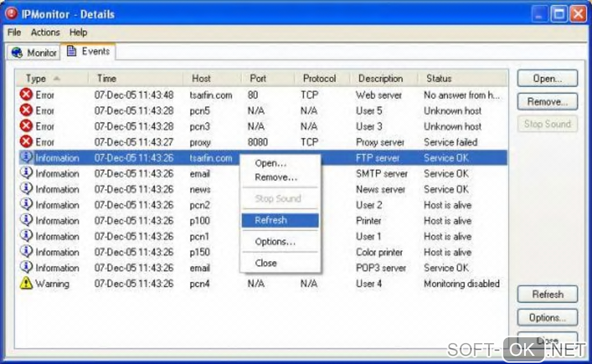This screenshot has height=364, width=592.
Task: Maximize the IPMonitor window
Action: [559, 15]
